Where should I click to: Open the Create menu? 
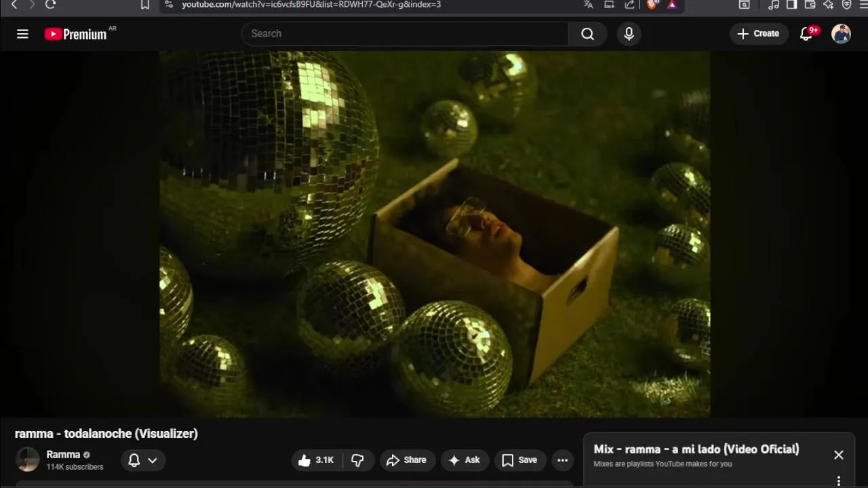coord(758,34)
